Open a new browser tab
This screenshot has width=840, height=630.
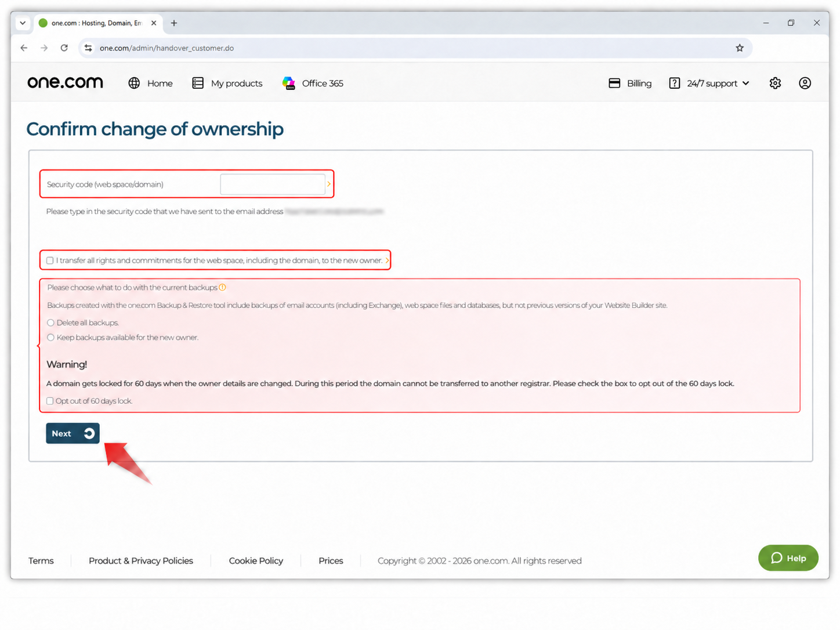174,23
